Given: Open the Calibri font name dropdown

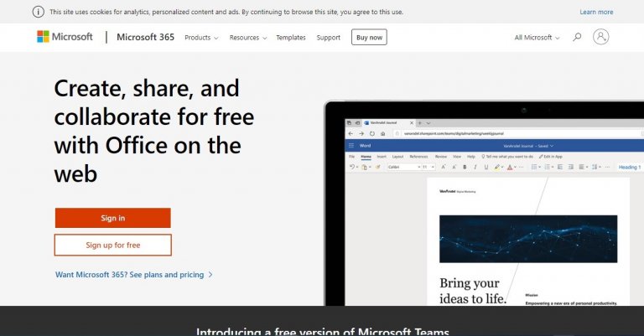Looking at the screenshot, I should coord(404,167).
